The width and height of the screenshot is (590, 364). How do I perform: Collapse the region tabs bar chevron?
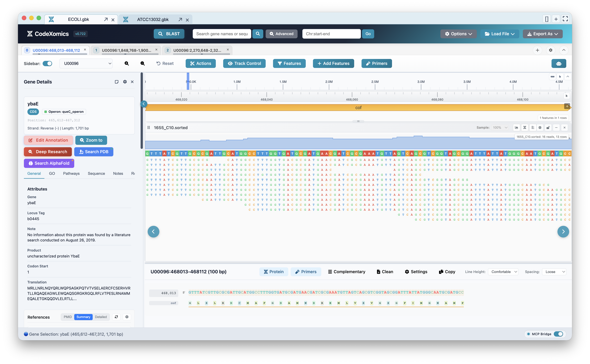coord(564,50)
